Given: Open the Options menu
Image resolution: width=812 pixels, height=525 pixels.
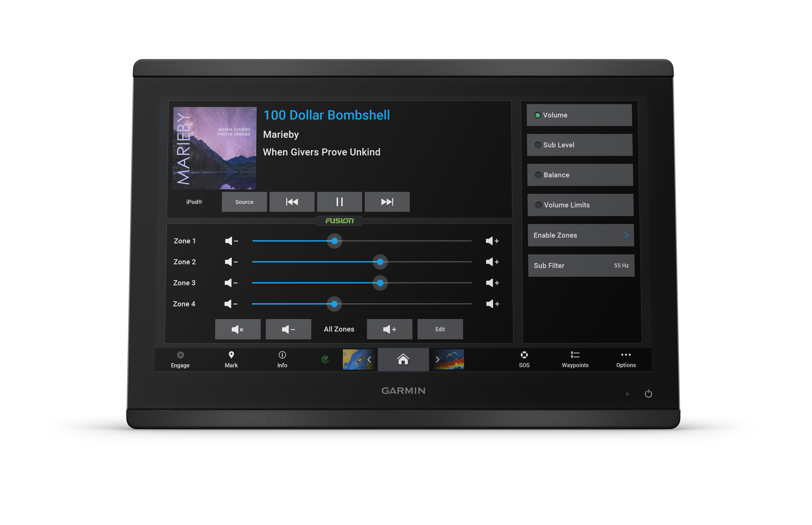Looking at the screenshot, I should click(626, 360).
